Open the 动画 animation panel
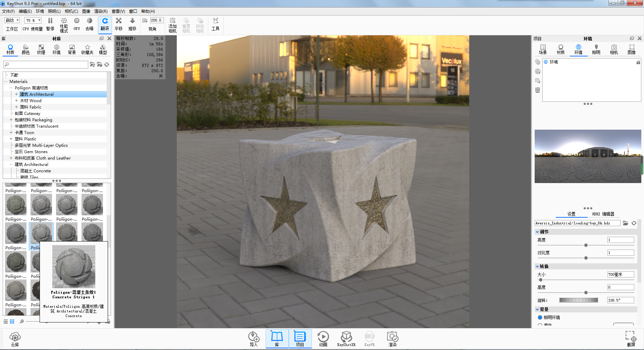This screenshot has width=644, height=350. tap(323, 339)
